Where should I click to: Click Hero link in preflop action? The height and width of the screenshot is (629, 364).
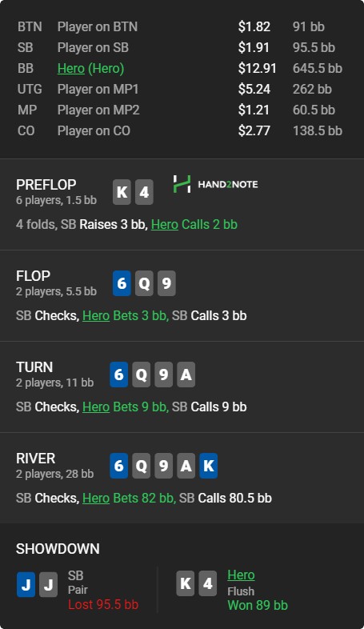point(164,224)
